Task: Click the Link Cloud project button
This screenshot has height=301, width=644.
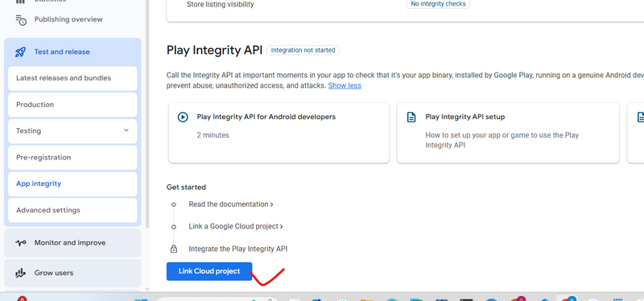Action: pos(209,271)
